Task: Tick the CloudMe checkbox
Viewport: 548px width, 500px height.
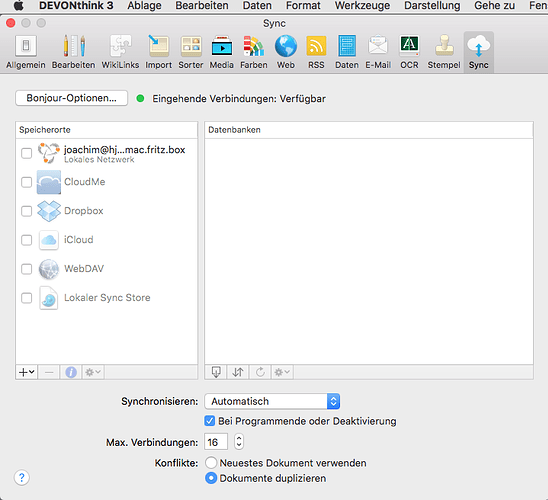Action: point(27,182)
